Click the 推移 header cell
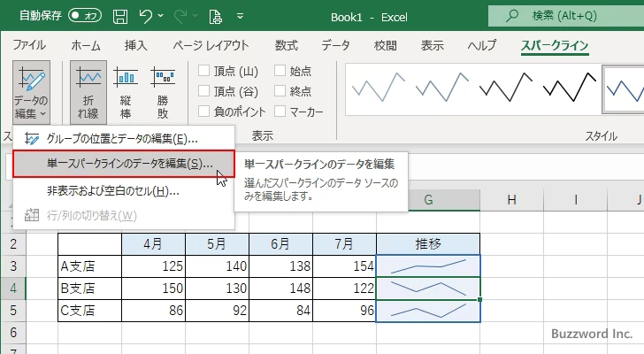Screen dimensions: 644x354 [x=428, y=244]
